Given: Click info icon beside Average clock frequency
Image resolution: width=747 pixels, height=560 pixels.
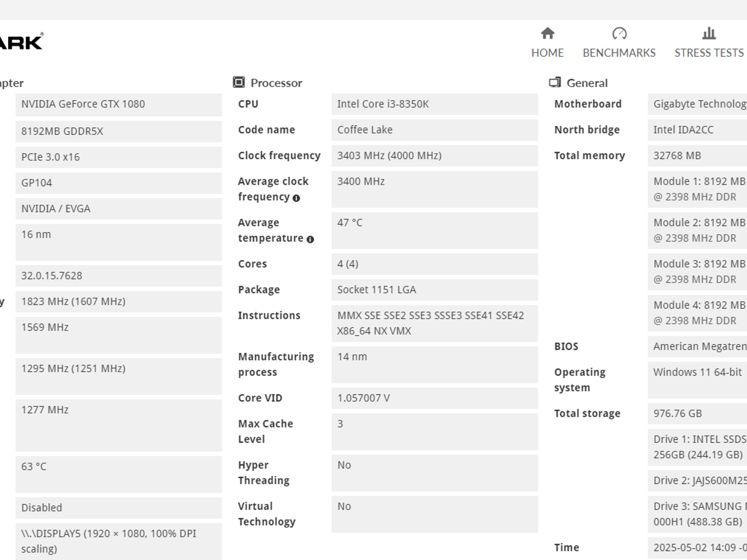Looking at the screenshot, I should (296, 198).
